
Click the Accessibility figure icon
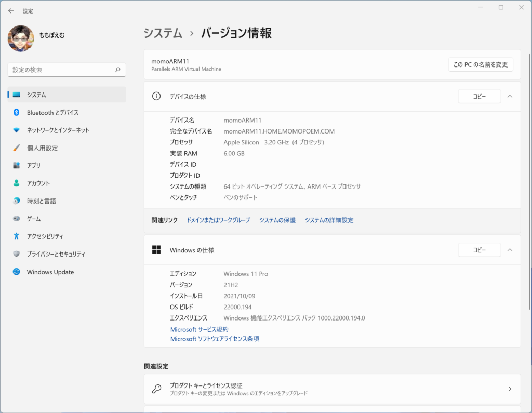click(16, 236)
